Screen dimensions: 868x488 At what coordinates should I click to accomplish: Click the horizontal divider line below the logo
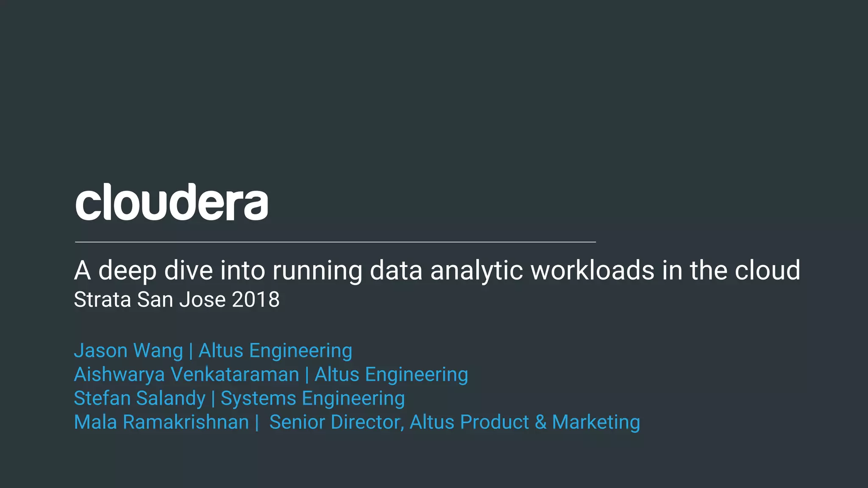(335, 242)
